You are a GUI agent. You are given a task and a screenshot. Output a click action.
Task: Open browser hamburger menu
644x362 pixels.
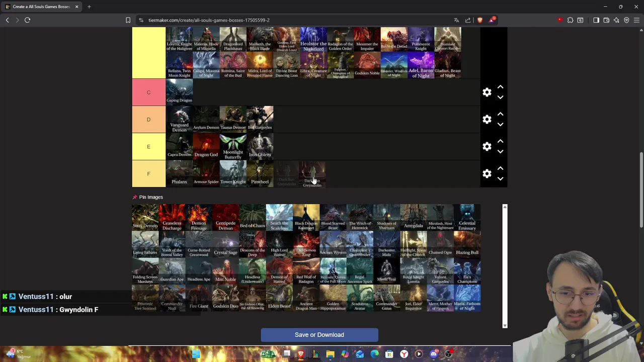tap(636, 20)
